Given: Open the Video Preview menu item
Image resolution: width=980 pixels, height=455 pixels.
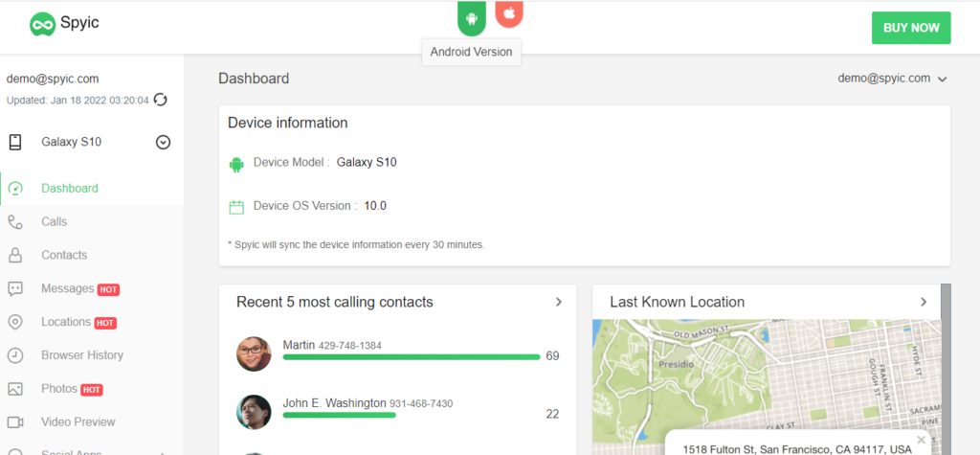Looking at the screenshot, I should coord(92,422).
